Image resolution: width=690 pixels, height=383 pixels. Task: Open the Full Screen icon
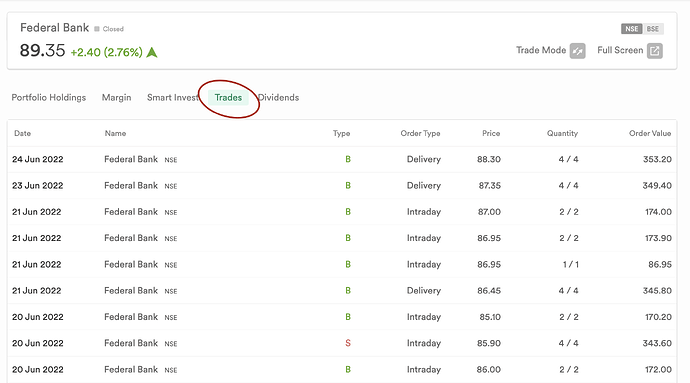coord(654,51)
